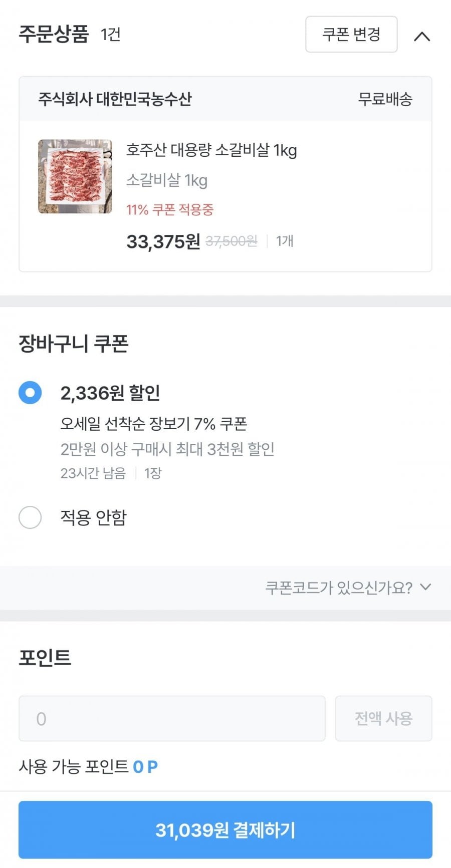451x868 pixels.
Task: Open the product title 호주산 대용량 소갈비살 1kg
Action: click(211, 150)
